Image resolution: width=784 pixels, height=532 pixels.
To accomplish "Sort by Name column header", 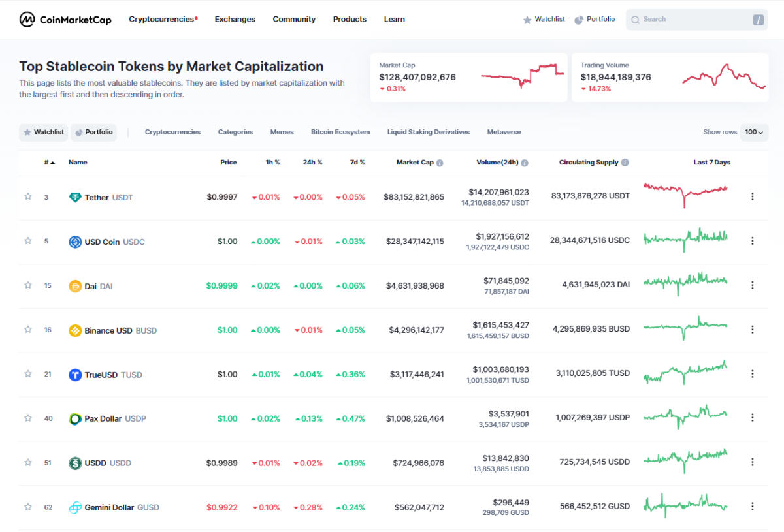I will click(78, 163).
